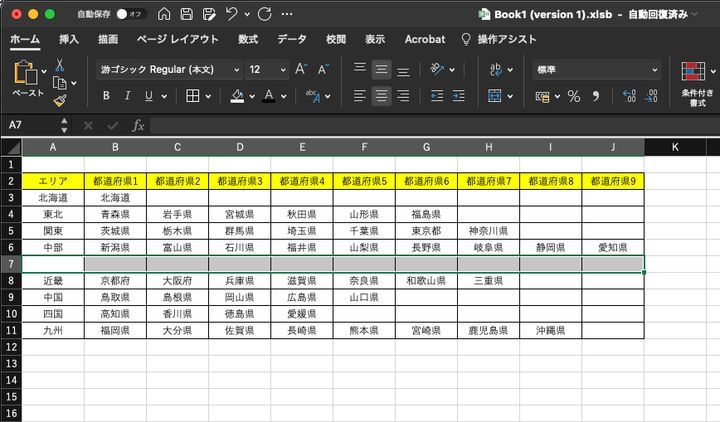
Task: Click the Borders icon in font group
Action: pyautogui.click(x=191, y=96)
